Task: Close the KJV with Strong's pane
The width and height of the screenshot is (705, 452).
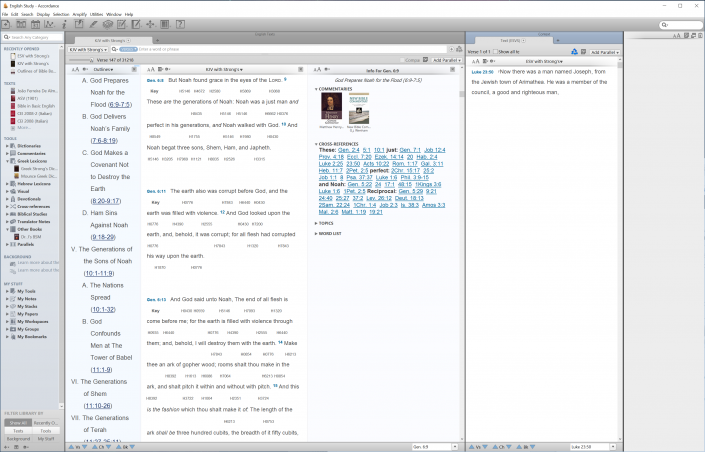Action: pyautogui.click(x=300, y=69)
